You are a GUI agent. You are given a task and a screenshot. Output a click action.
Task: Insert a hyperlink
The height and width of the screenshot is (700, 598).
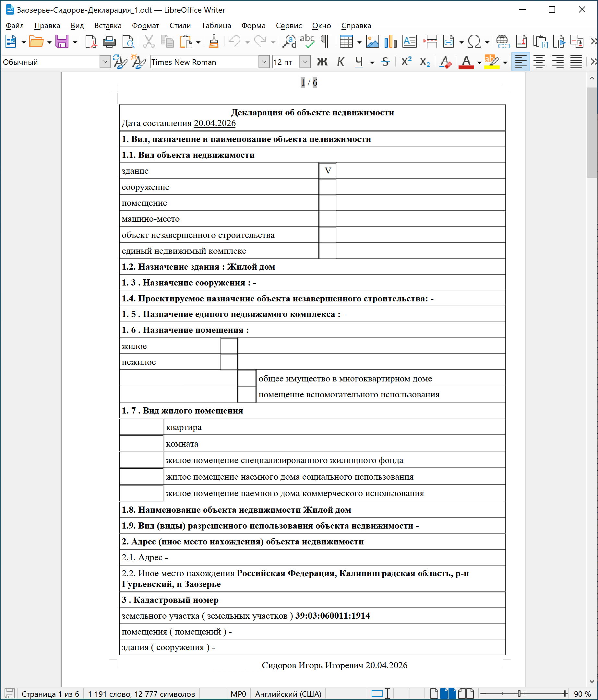pyautogui.click(x=503, y=41)
